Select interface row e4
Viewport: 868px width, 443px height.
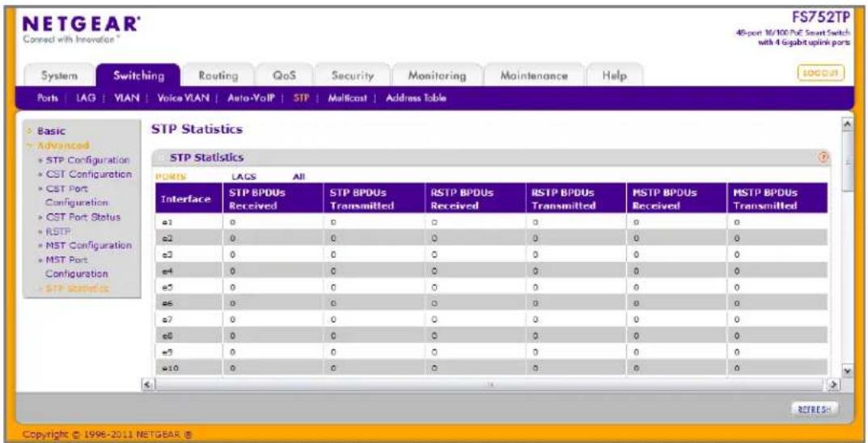click(490, 271)
